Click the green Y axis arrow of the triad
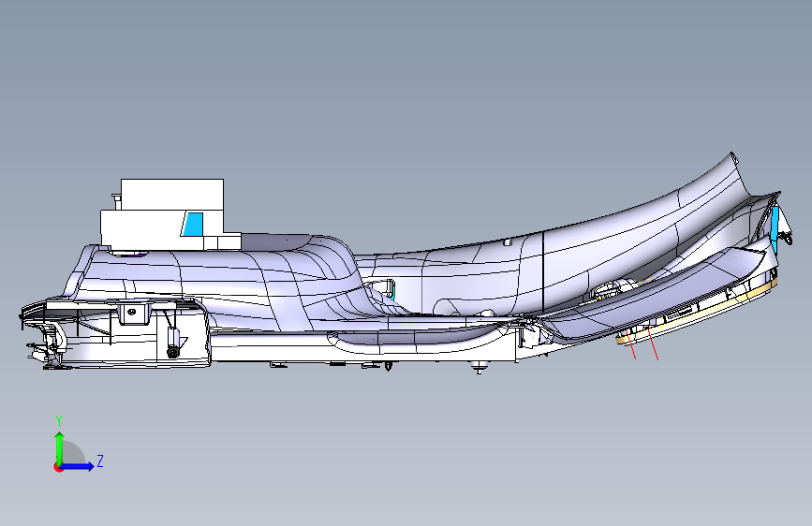This screenshot has height=526, width=812. [x=60, y=447]
